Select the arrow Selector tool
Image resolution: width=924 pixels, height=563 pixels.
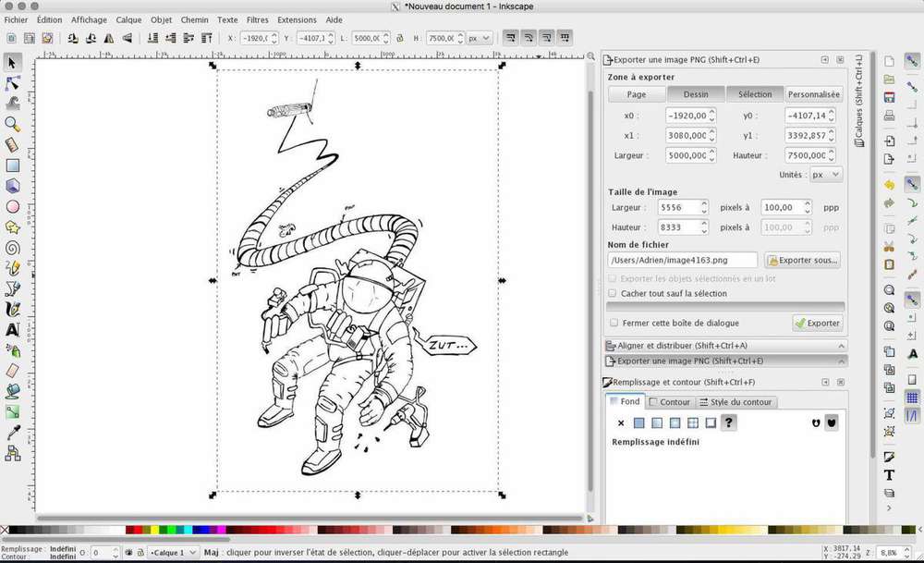point(12,63)
